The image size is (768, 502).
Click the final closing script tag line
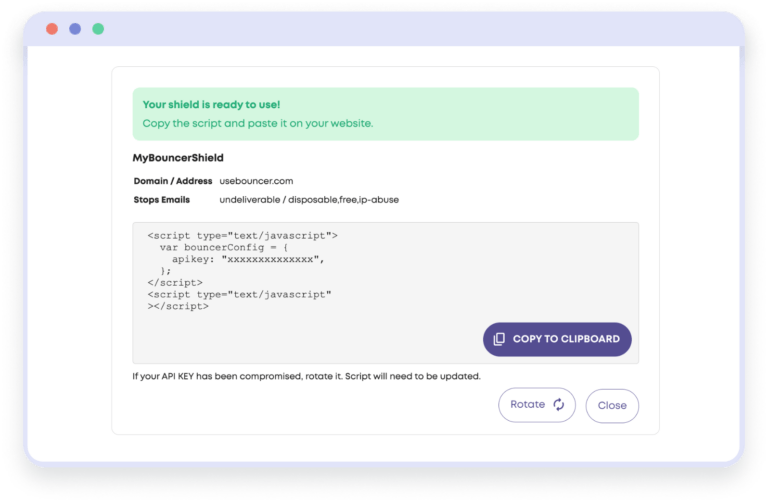point(178,306)
